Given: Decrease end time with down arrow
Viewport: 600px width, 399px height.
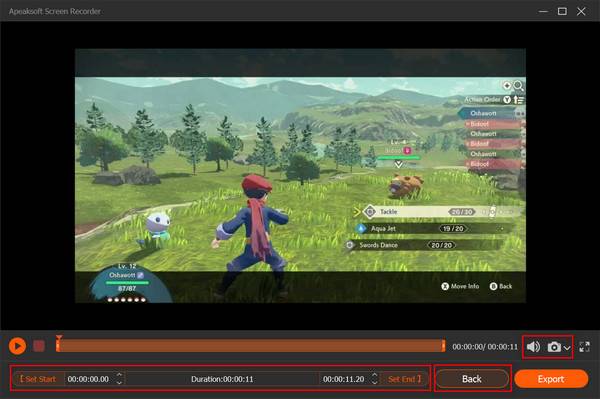Looking at the screenshot, I should point(375,383).
